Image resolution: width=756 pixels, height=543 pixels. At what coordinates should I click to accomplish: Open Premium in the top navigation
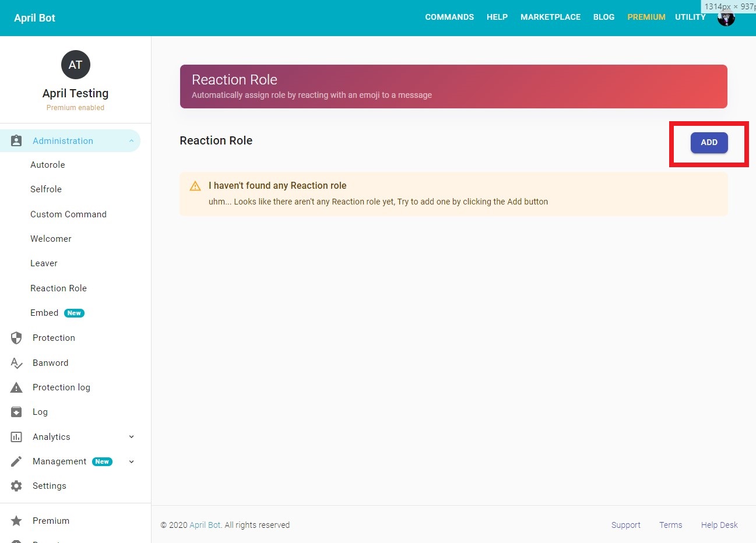pos(646,17)
